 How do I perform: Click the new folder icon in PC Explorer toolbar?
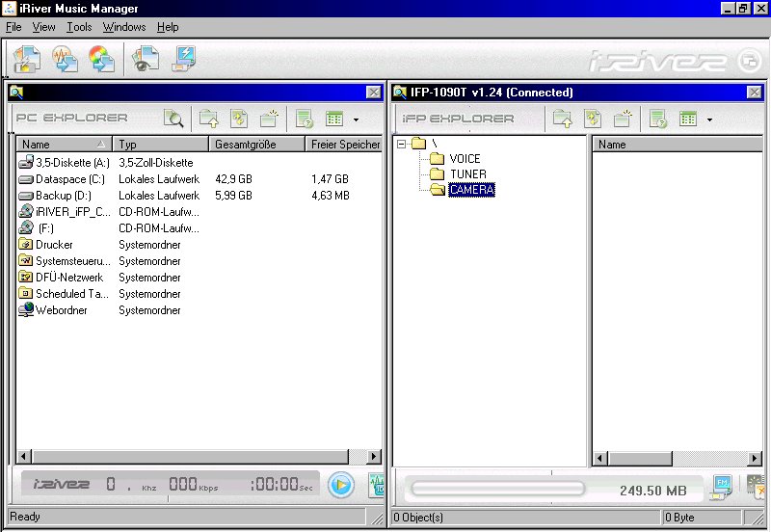click(270, 119)
